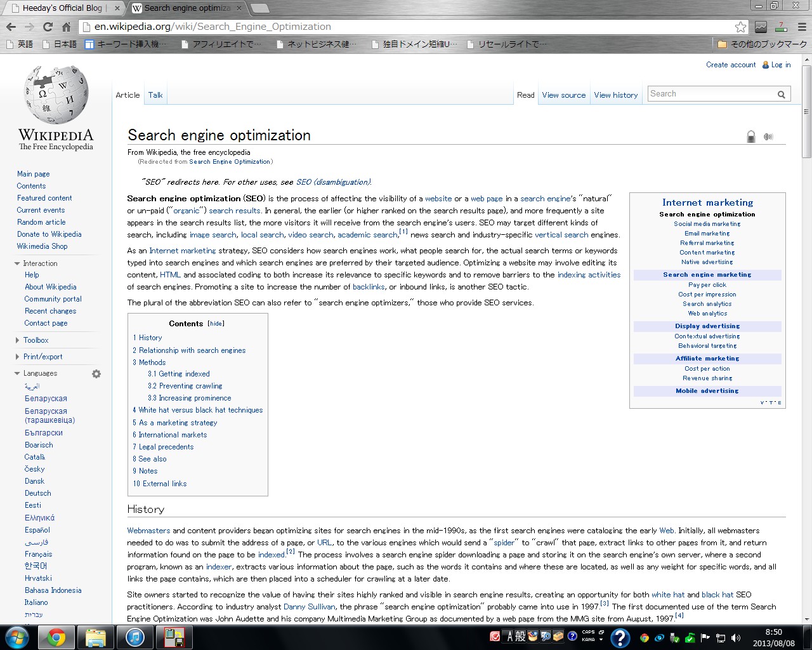Expand the Toolbox sidebar section
Screen dimensions: 812x650
(17, 340)
